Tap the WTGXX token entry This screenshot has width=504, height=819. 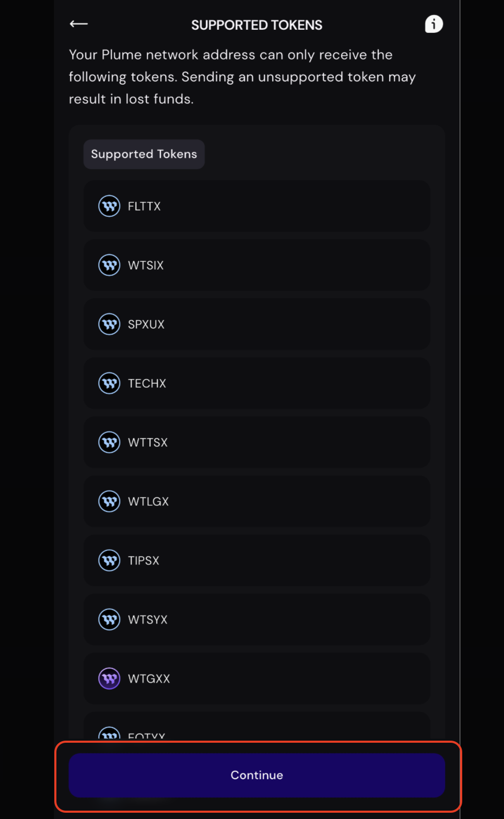click(257, 678)
